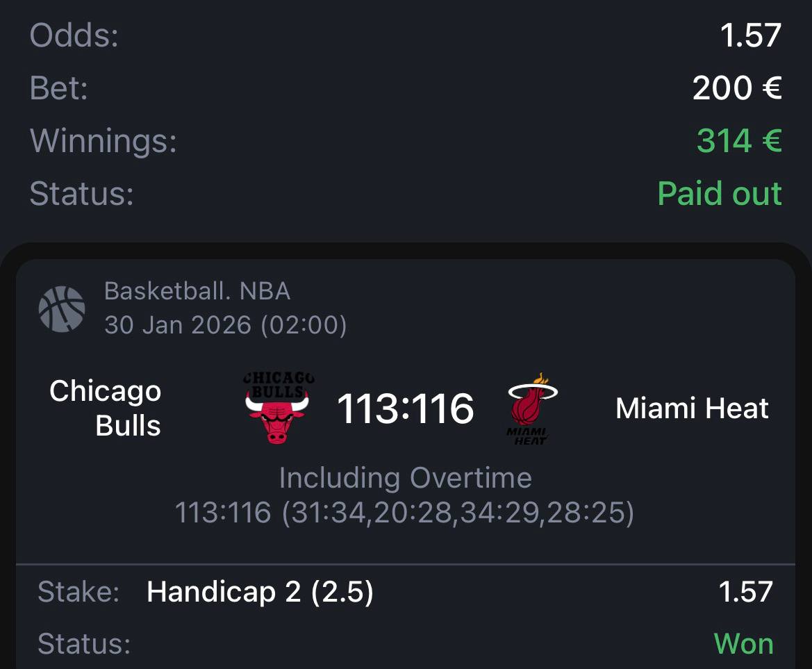Click the green Won status
The image size is (812, 669).
click(743, 644)
